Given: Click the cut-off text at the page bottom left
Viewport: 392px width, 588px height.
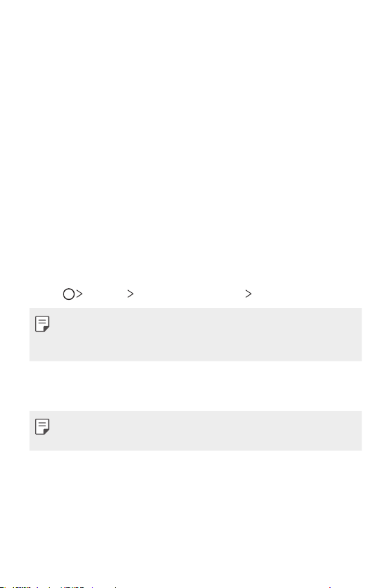Looking at the screenshot, I should click(58, 586).
